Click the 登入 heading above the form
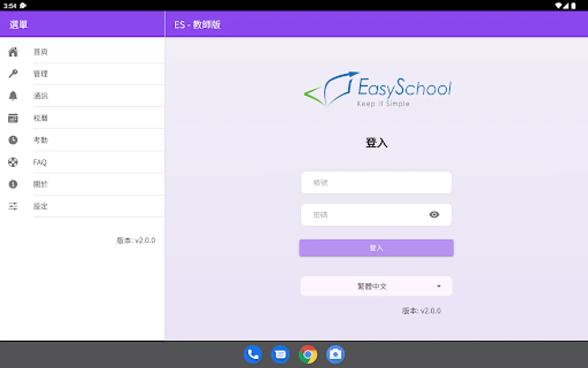This screenshot has height=368, width=588. 376,143
